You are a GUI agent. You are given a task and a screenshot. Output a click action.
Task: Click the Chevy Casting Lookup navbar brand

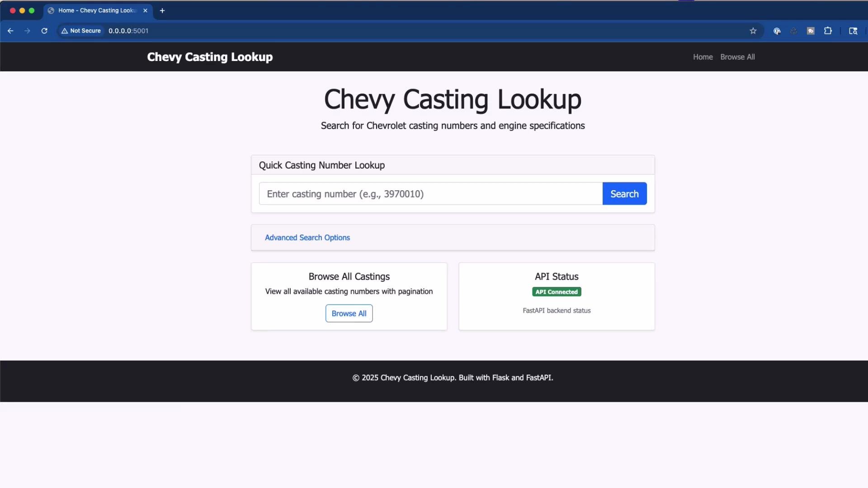pyautogui.click(x=210, y=57)
